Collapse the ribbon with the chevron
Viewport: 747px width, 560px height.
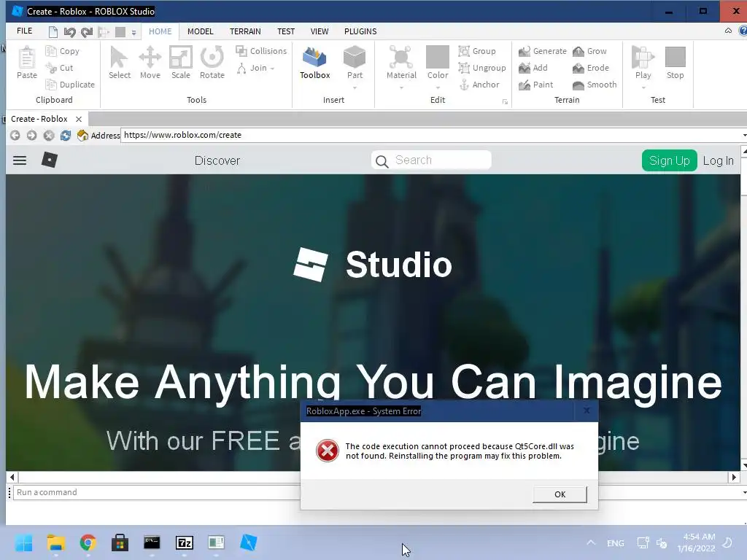[x=729, y=31]
